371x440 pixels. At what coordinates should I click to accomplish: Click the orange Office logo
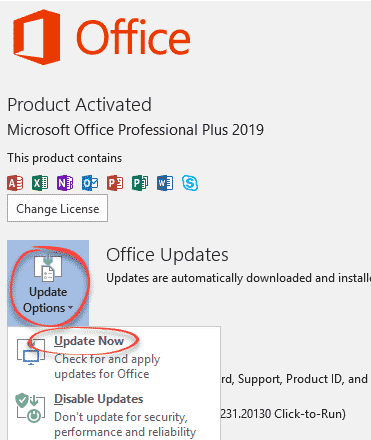click(x=37, y=37)
